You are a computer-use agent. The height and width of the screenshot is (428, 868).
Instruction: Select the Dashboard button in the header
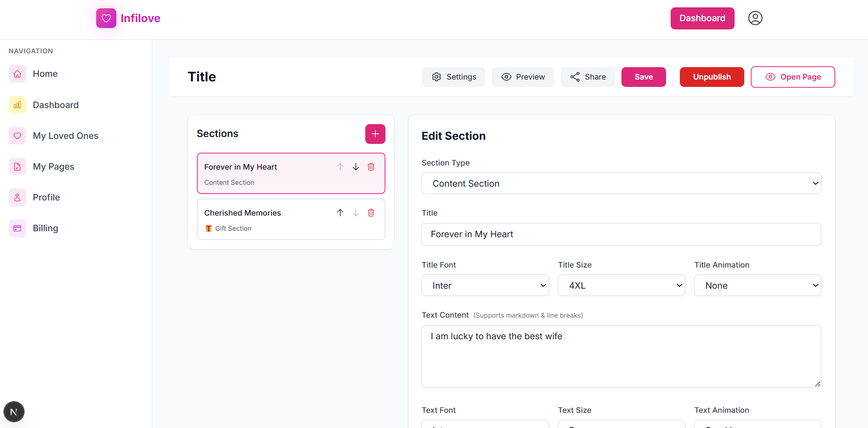(702, 18)
